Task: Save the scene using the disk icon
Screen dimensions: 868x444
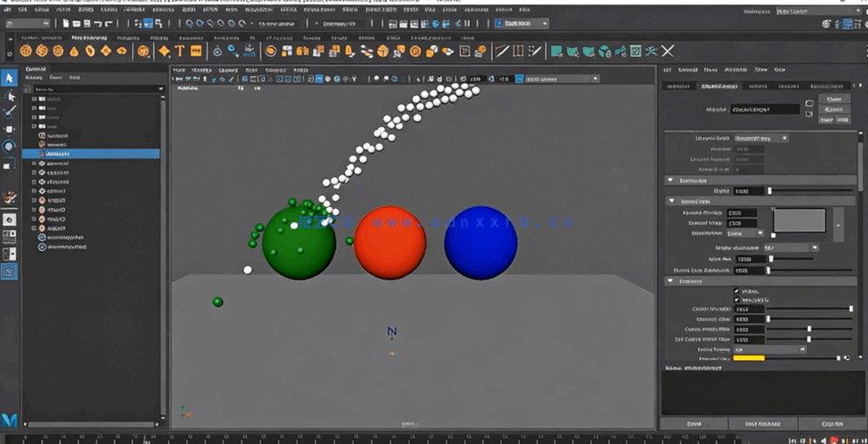Action: pos(87,24)
